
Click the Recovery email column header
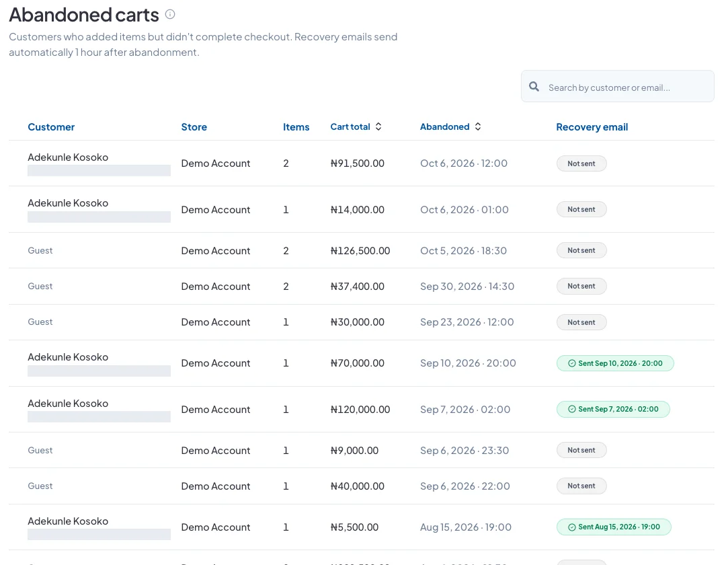point(592,127)
